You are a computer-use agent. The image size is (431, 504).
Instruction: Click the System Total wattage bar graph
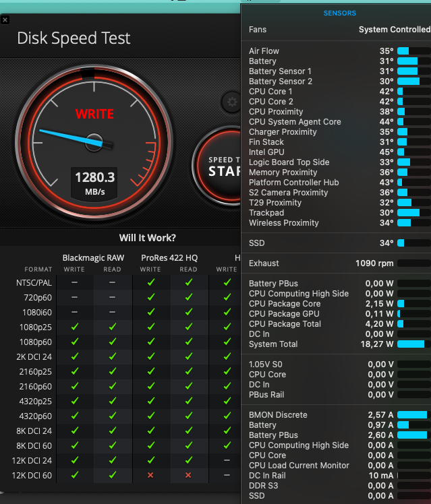click(x=414, y=344)
